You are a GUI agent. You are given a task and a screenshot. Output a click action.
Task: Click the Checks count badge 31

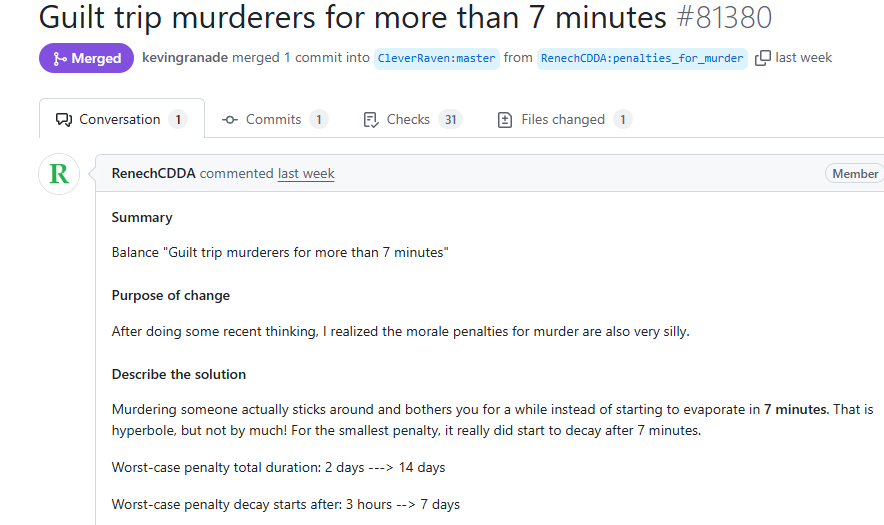tap(450, 120)
